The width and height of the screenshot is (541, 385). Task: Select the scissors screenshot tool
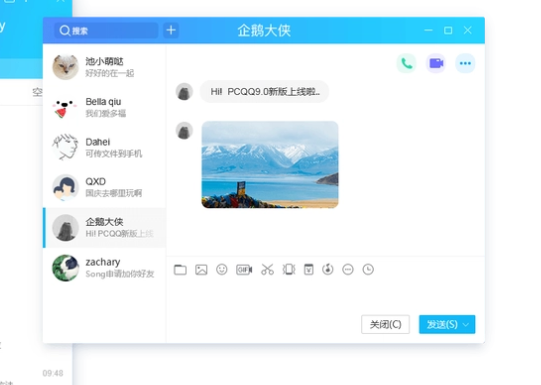(x=267, y=269)
